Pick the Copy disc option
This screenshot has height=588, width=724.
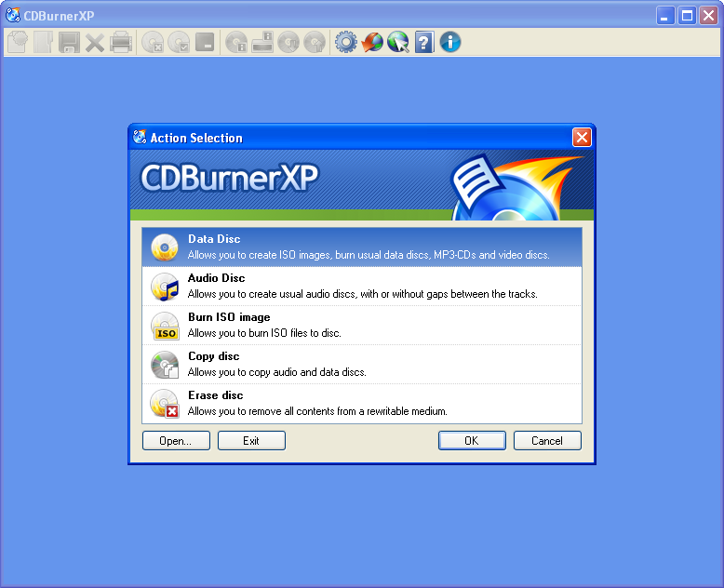pos(361,364)
